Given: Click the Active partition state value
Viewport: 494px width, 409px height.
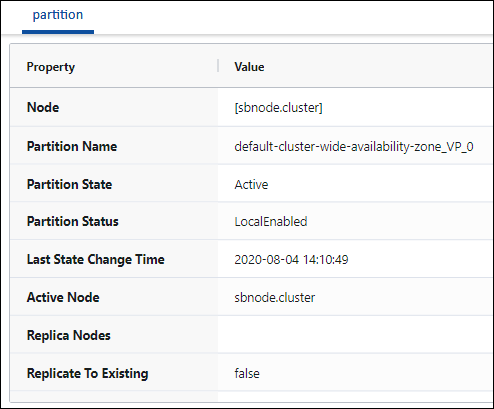Looking at the screenshot, I should pos(251,185).
